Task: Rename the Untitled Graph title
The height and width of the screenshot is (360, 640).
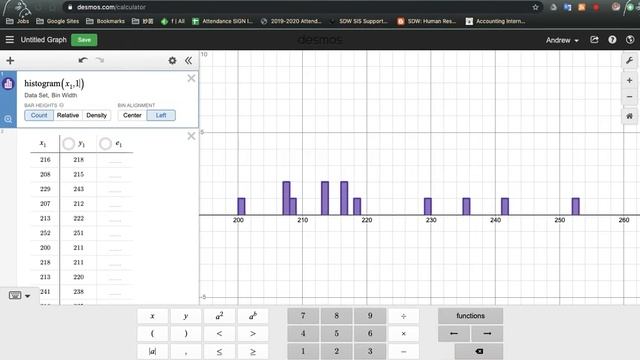Action: 44,40
